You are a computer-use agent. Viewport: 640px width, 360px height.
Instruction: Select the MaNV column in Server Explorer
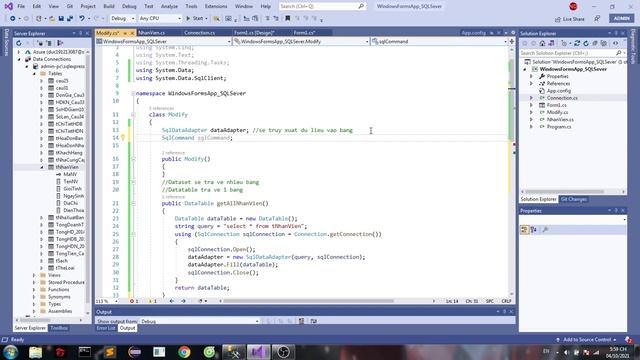pyautogui.click(x=70, y=174)
